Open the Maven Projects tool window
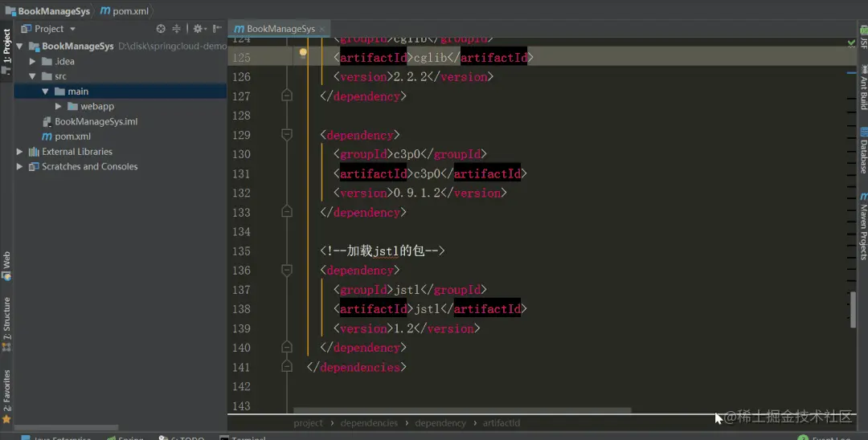 point(863,226)
